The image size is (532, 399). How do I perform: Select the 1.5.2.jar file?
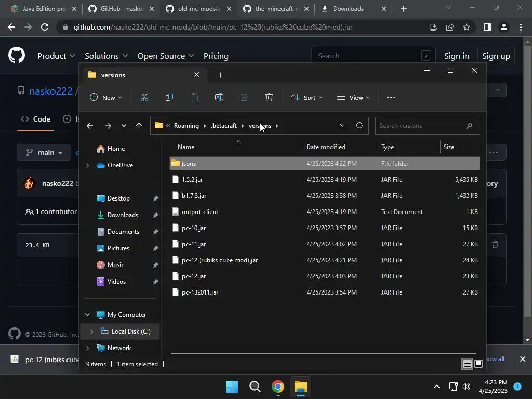(x=324, y=179)
